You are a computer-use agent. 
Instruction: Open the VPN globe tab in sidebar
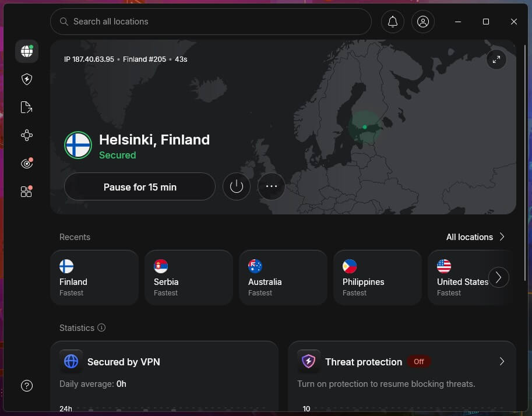pos(26,51)
